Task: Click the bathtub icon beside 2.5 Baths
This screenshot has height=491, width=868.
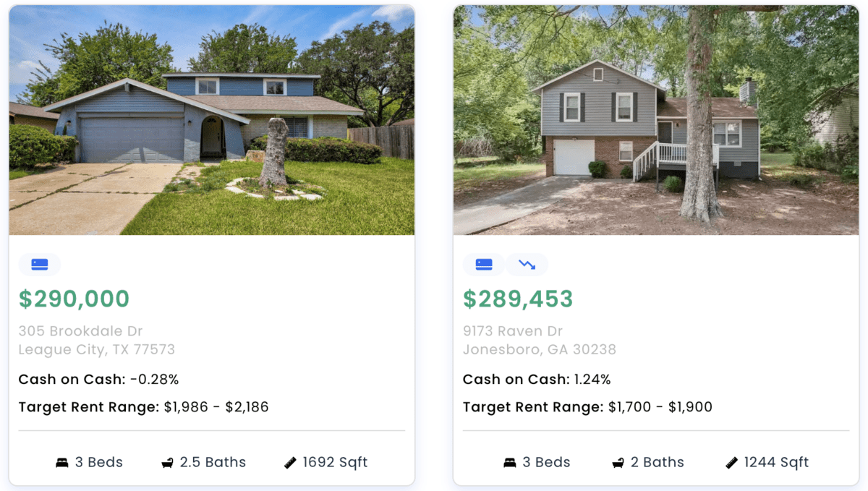Action: 168,463
